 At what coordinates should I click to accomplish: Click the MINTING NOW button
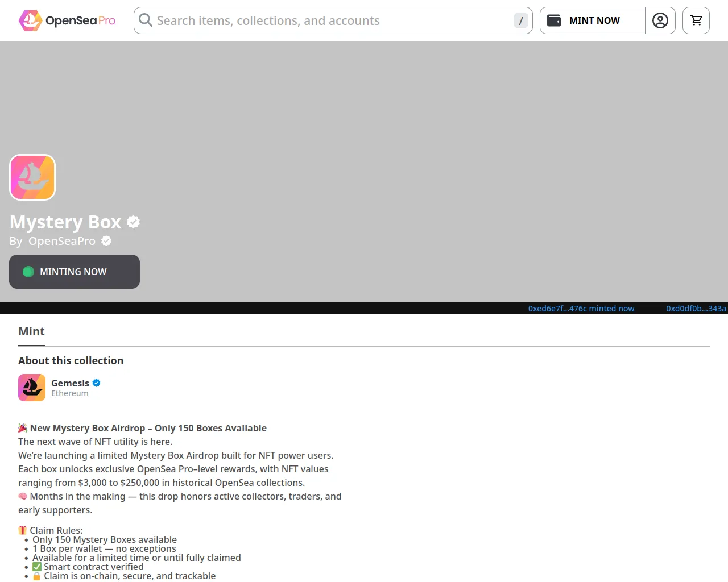[75, 272]
